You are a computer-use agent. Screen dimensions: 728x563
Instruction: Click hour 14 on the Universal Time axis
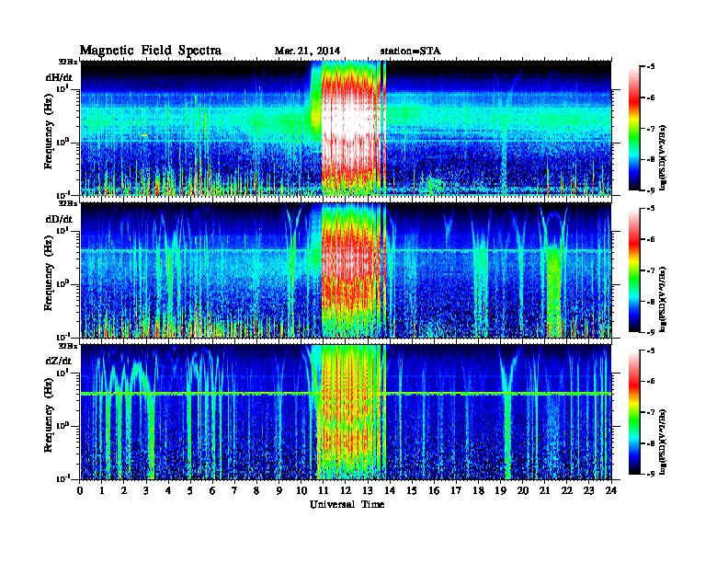[390, 491]
